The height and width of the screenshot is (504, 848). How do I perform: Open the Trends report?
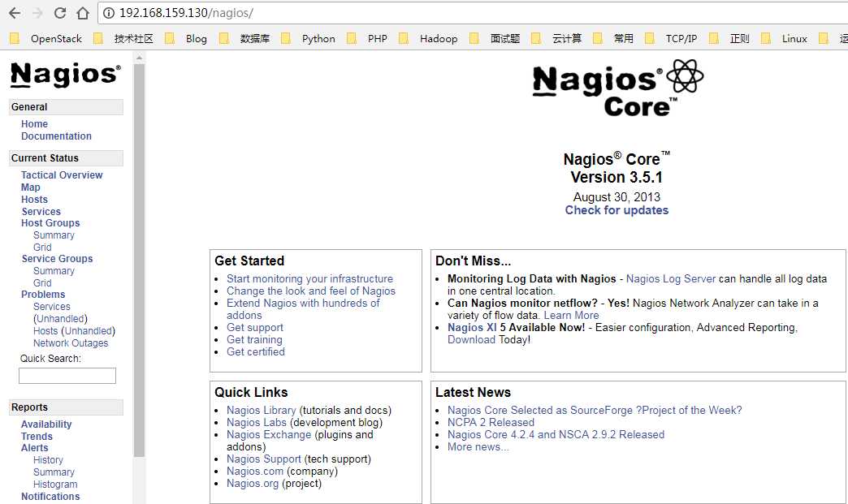coord(37,436)
